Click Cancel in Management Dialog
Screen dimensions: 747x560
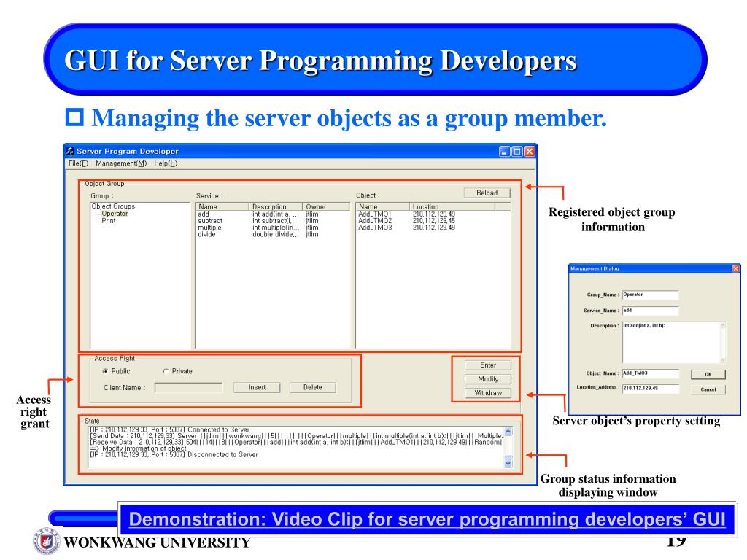pyautogui.click(x=708, y=389)
